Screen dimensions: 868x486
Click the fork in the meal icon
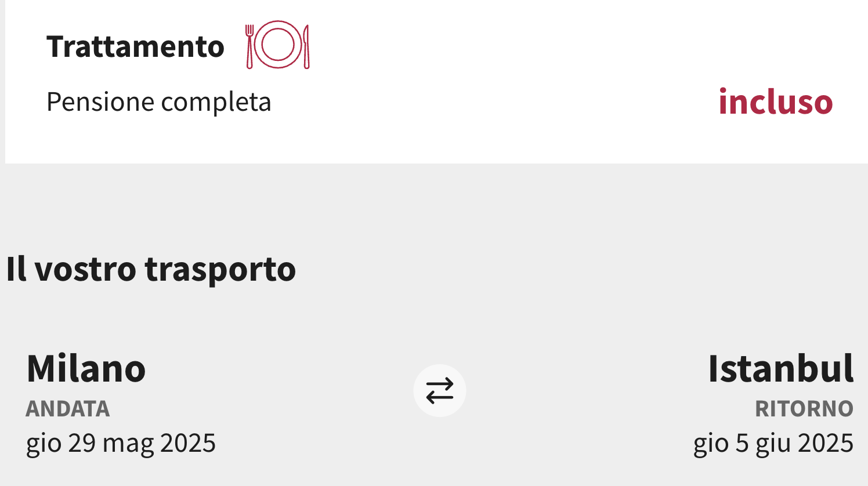[x=249, y=46]
